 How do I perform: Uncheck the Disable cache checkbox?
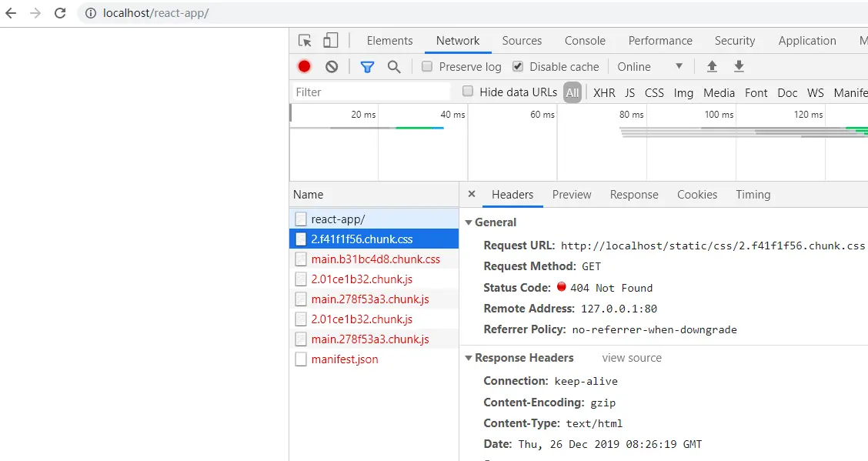518,66
